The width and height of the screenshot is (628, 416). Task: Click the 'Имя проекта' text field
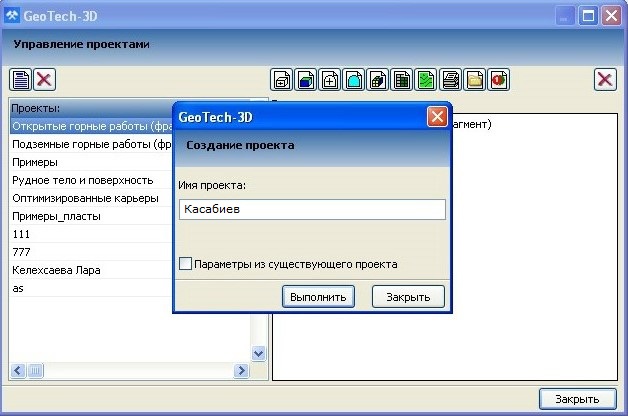tap(312, 209)
